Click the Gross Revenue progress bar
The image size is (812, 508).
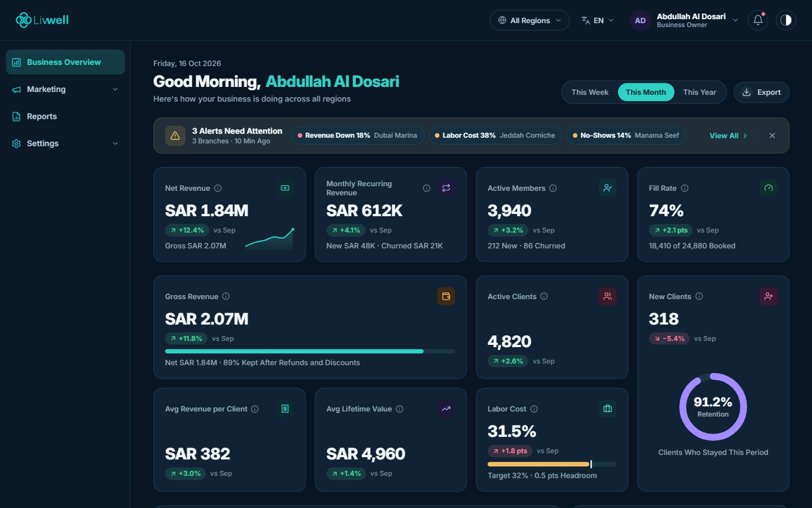pos(310,351)
